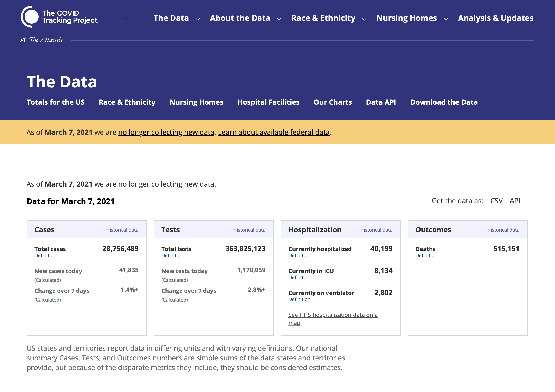
Task: Expand Race & Ethnicity nav chevron
Action: (x=364, y=19)
